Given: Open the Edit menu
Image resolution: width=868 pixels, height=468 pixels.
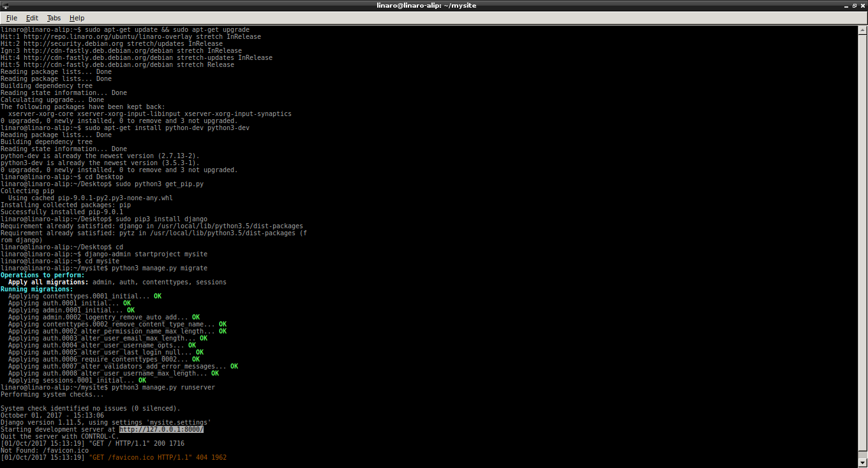Looking at the screenshot, I should 32,18.
